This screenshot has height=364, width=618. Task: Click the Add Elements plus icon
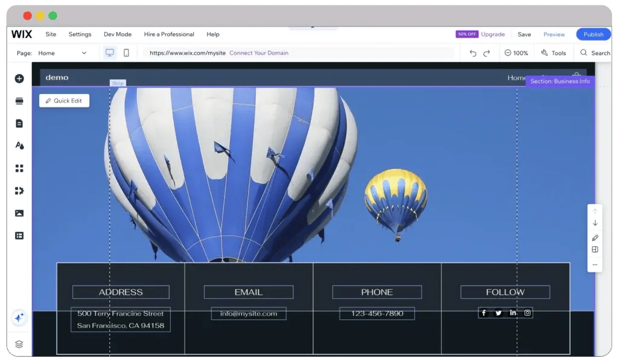tap(19, 78)
